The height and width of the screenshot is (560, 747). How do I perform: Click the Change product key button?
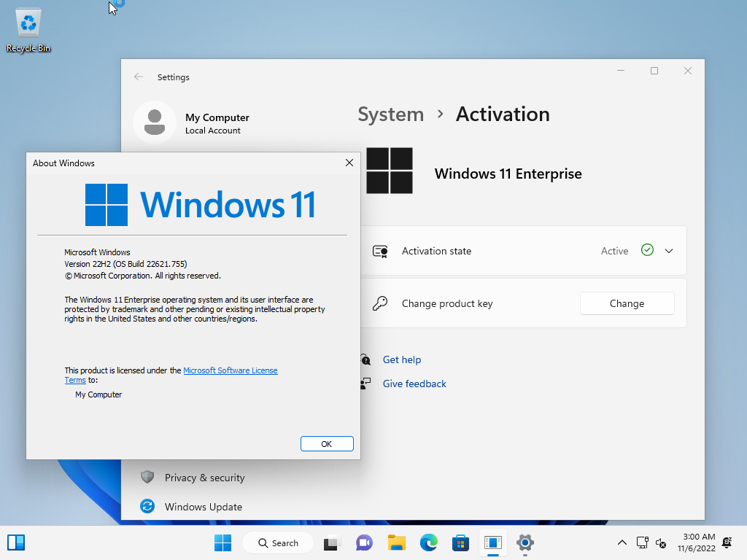(627, 303)
